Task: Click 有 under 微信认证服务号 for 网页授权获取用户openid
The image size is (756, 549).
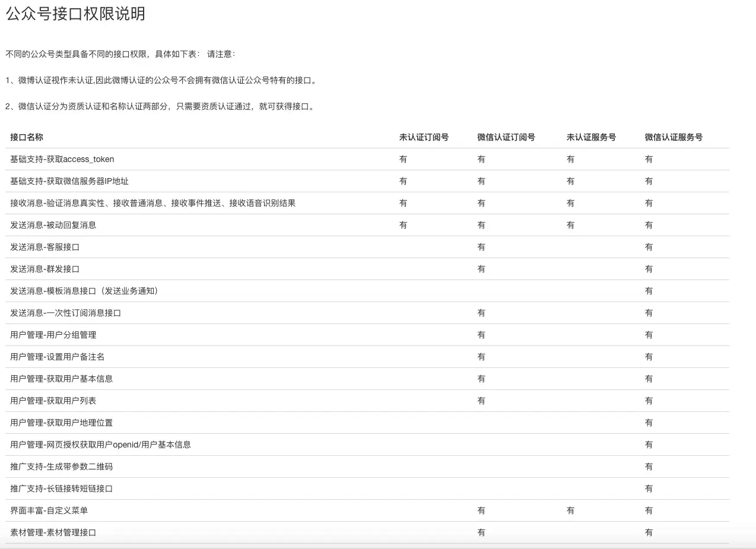Action: click(x=649, y=445)
